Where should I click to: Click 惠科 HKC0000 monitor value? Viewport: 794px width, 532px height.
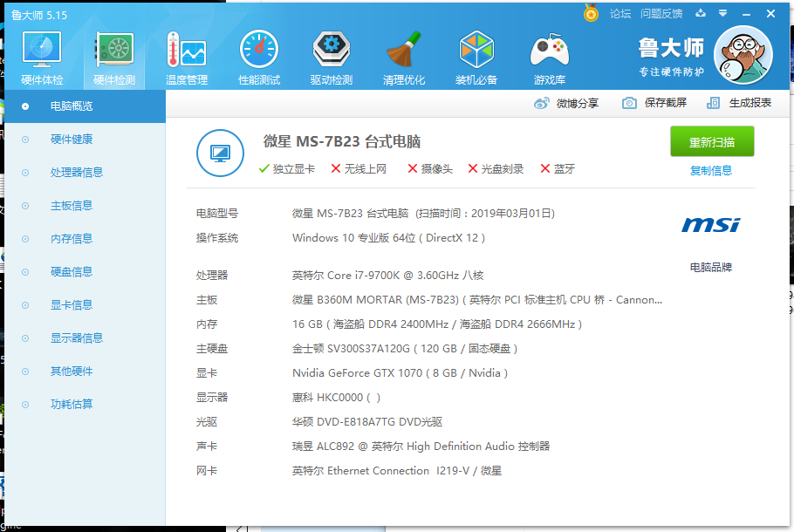[x=336, y=398]
